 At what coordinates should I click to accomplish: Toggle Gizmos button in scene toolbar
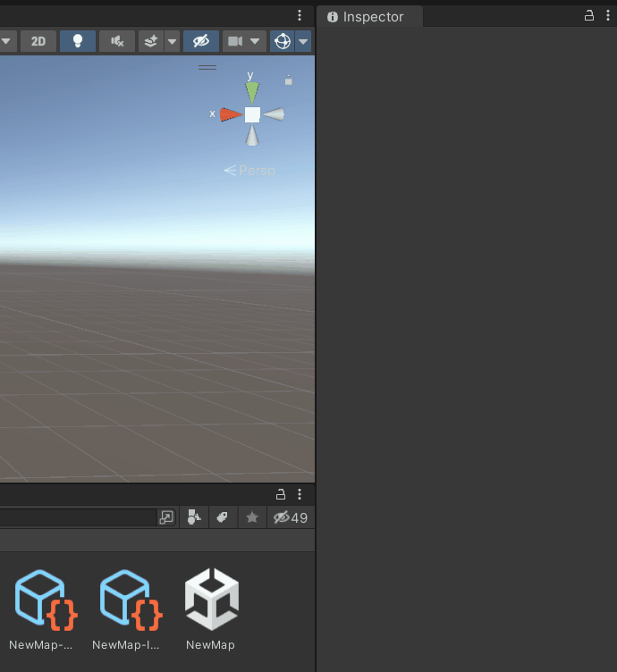(x=283, y=41)
